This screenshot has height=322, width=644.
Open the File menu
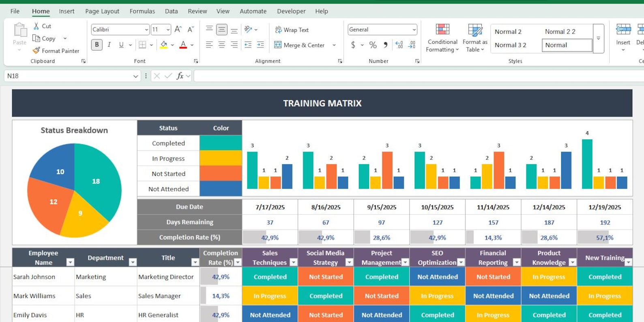pos(15,11)
